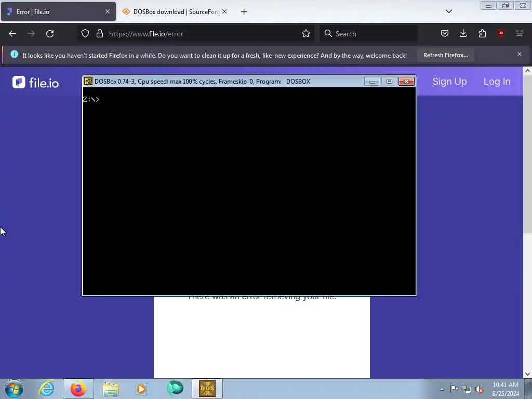532x399 pixels.
Task: Open Windows Media Player taskbar icon
Action: tap(142, 389)
